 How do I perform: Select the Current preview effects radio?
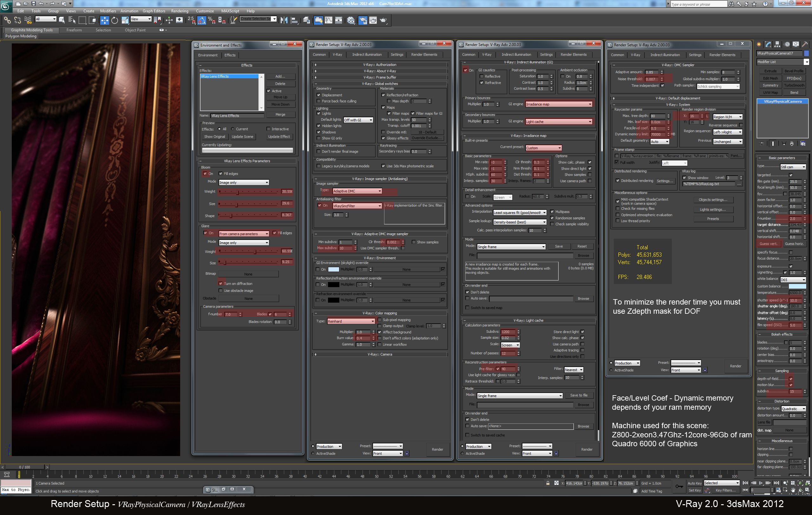[x=233, y=129]
